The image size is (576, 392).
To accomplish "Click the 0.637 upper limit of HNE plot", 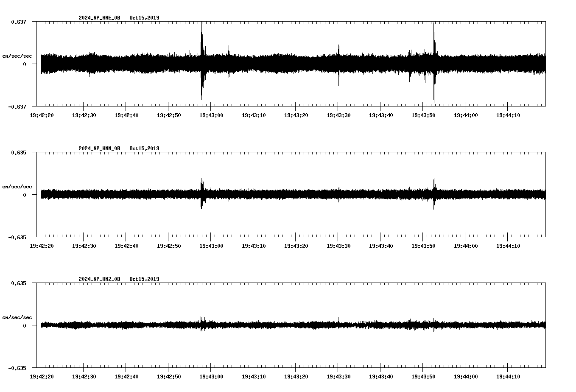I will [x=19, y=22].
